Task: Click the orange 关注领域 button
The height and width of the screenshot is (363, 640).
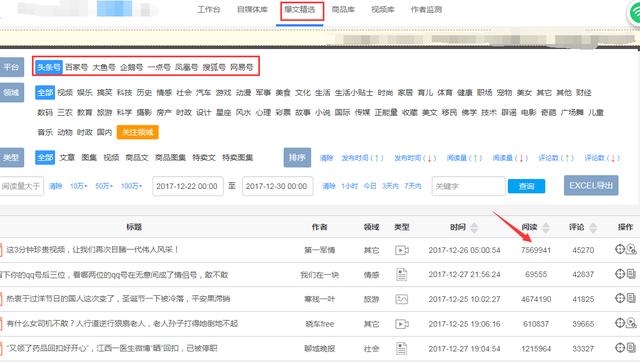Action: (138, 132)
